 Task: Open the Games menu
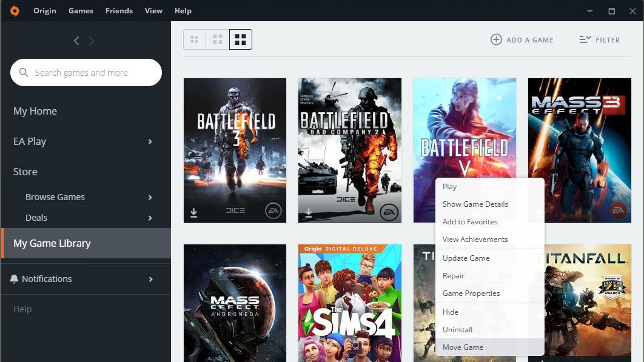coord(81,11)
